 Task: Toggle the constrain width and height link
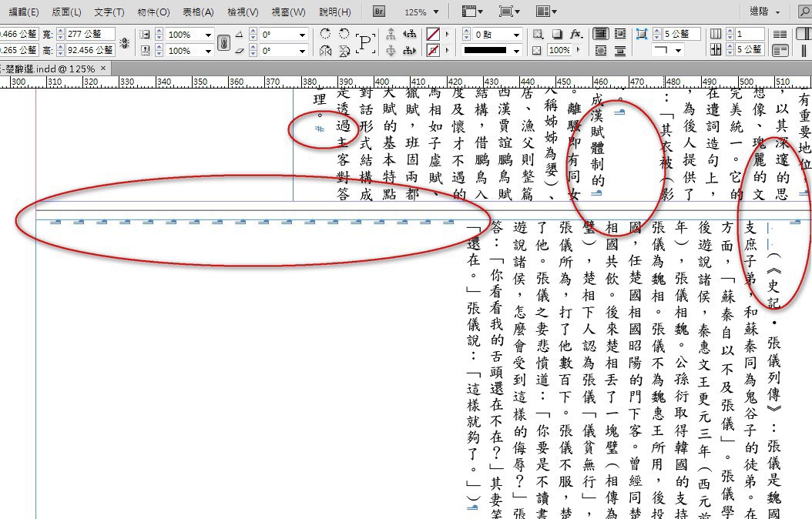point(125,42)
